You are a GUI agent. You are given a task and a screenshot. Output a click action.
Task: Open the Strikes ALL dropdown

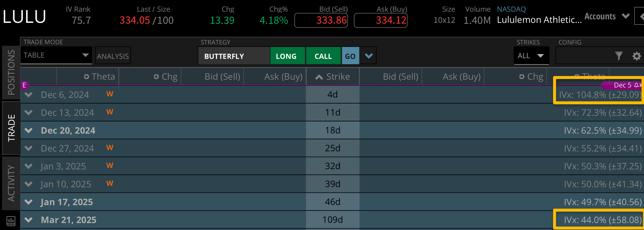(x=531, y=55)
